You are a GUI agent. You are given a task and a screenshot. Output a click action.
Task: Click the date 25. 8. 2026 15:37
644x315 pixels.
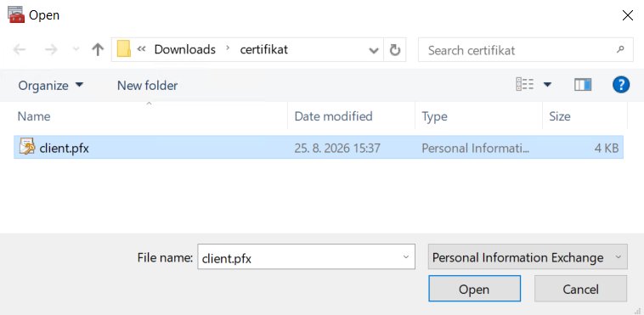(x=337, y=148)
